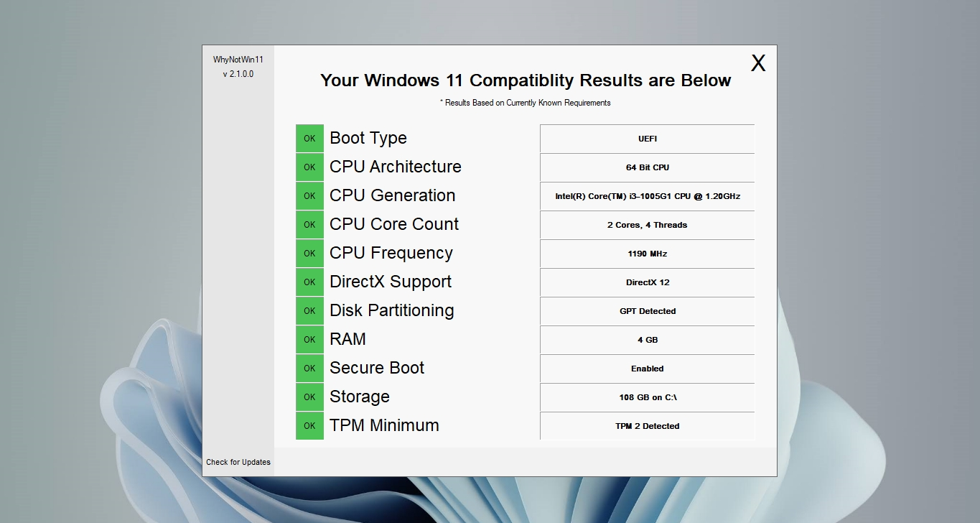Click the UEFI result value
The width and height of the screenshot is (980, 523).
click(x=648, y=139)
